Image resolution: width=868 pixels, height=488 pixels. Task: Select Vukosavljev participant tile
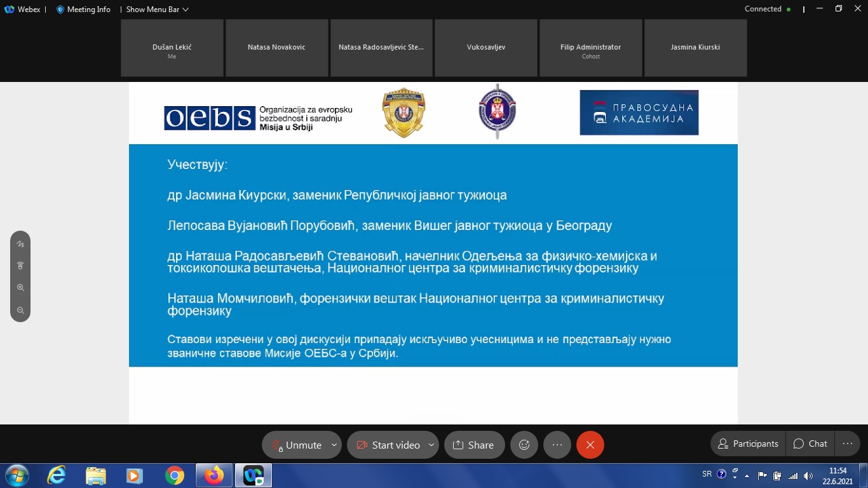(x=486, y=48)
